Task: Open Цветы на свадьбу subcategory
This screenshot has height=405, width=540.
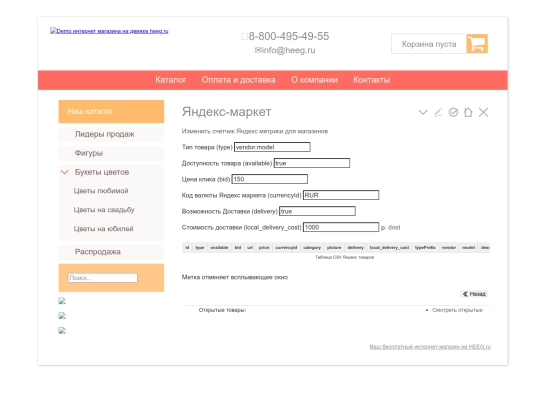Action: pyautogui.click(x=104, y=210)
